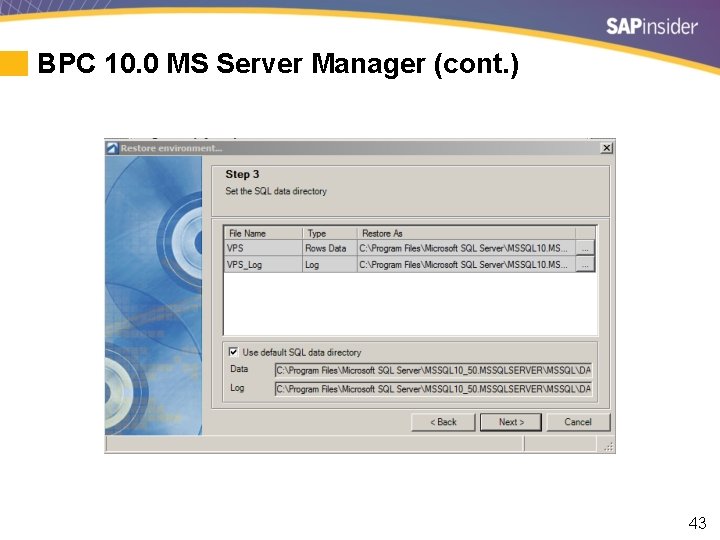Click the Restore environment title bar icon
720x540 pixels.
pyautogui.click(x=112, y=148)
